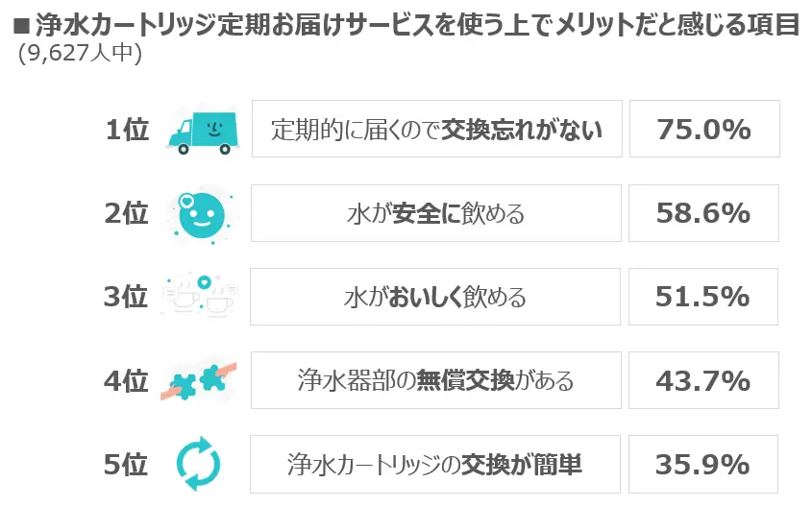The width and height of the screenshot is (812, 507).
Task: Select the 1位 rank label
Action: click(x=128, y=130)
